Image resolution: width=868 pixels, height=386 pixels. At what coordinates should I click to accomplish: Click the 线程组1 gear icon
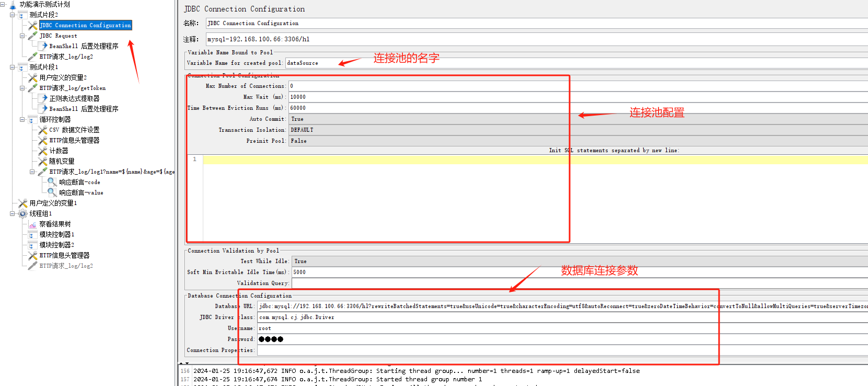coord(23,213)
